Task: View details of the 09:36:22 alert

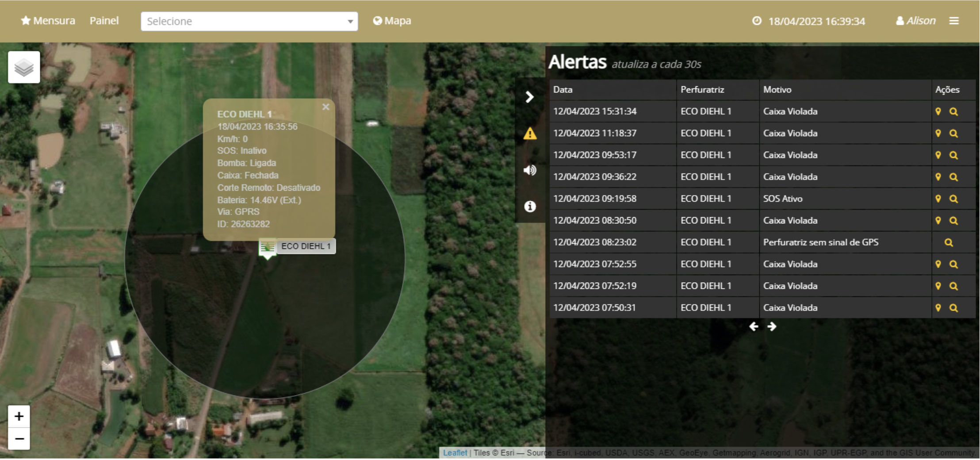Action: tap(953, 177)
